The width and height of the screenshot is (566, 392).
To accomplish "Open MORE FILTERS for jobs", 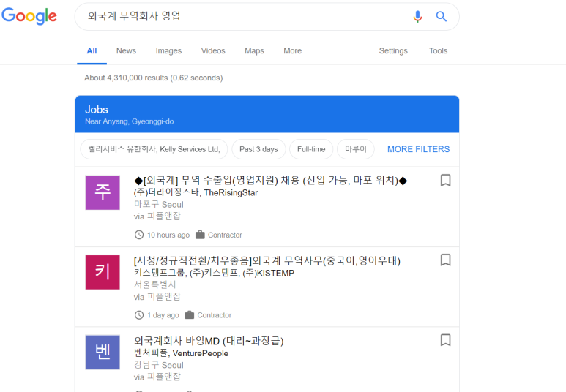I will click(418, 149).
